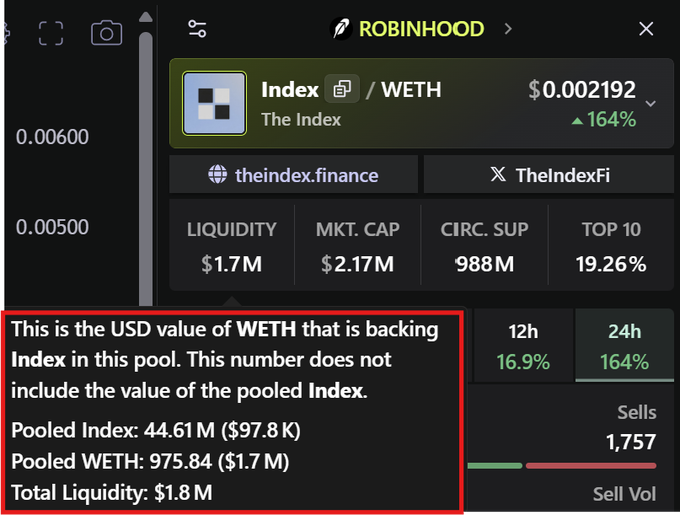Copy the Index token address
This screenshot has width=680, height=515.
(342, 89)
